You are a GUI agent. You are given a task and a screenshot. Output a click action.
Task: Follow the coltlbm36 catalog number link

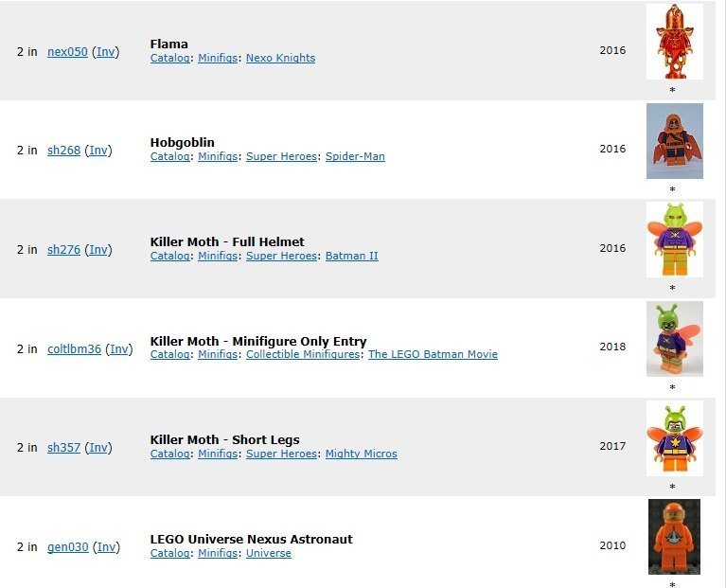pos(74,349)
